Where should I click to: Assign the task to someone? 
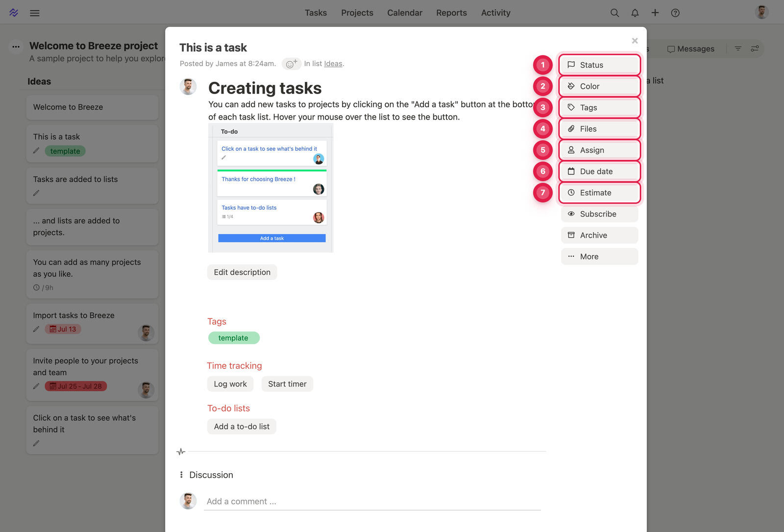(600, 150)
